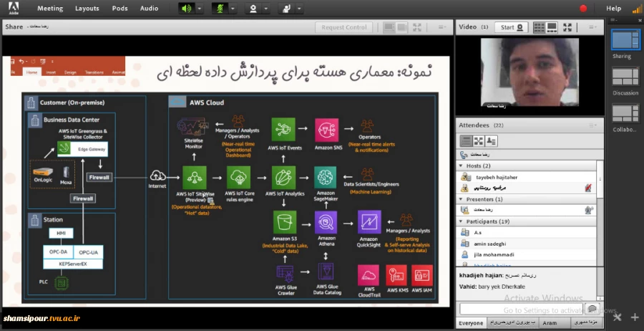The height and width of the screenshot is (331, 644).
Task: Open the Meeting menu
Action: (x=50, y=8)
